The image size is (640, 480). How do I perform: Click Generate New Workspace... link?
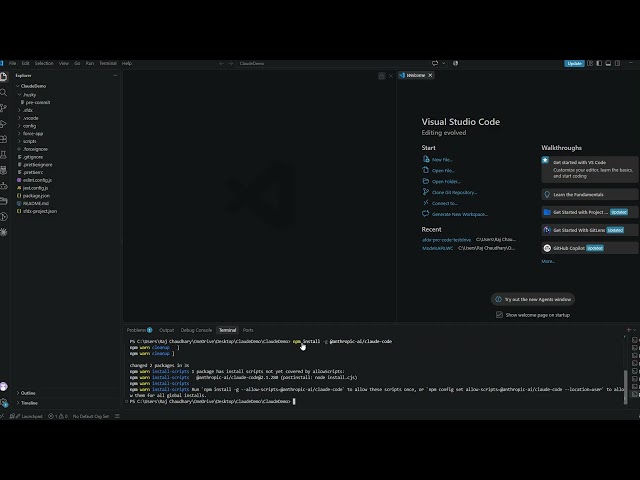coord(460,214)
